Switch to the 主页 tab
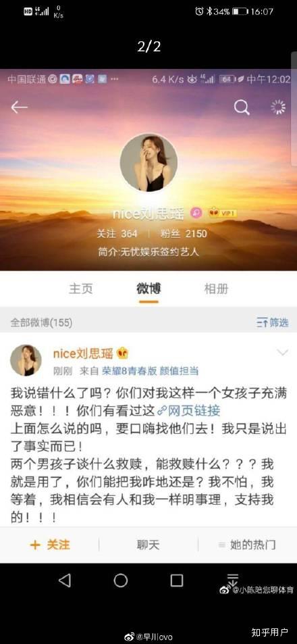Viewport: 297px width, 644px height. (81, 289)
